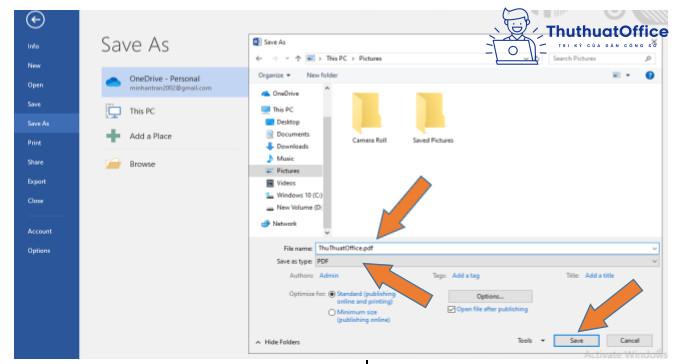Choose Open in the backstage menu
Viewport: 677px width, 364px height.
[x=35, y=85]
